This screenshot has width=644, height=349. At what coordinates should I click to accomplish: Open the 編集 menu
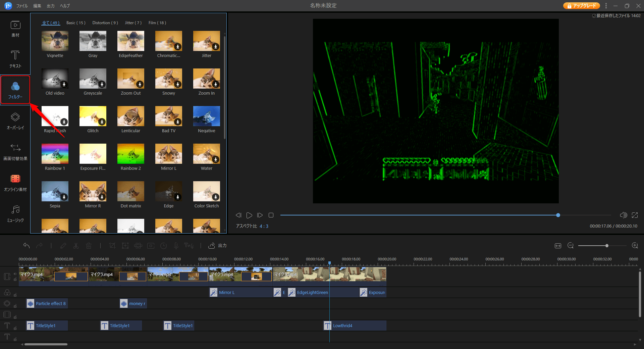(x=37, y=6)
